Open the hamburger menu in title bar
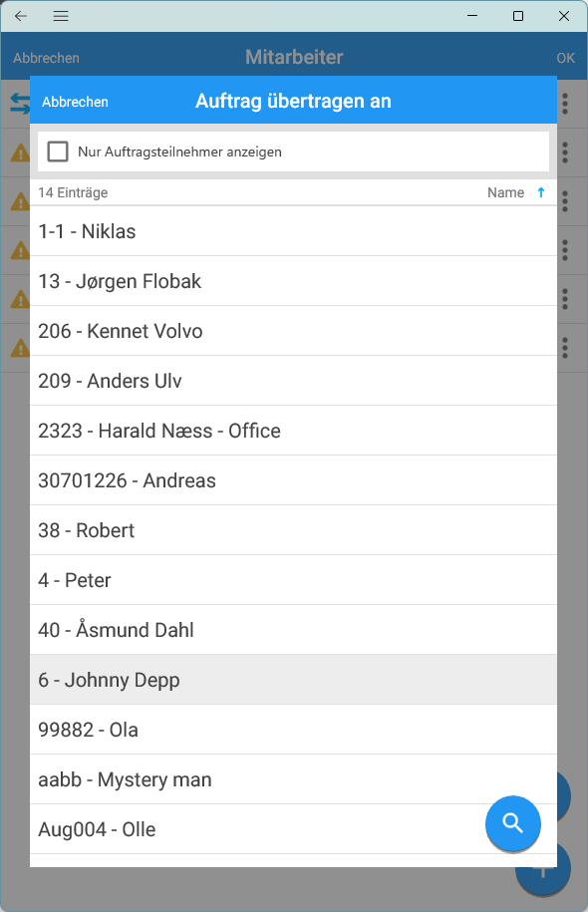 61,16
